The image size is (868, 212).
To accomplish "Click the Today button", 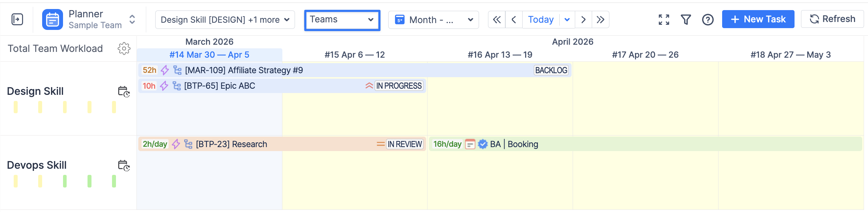I will click(541, 19).
